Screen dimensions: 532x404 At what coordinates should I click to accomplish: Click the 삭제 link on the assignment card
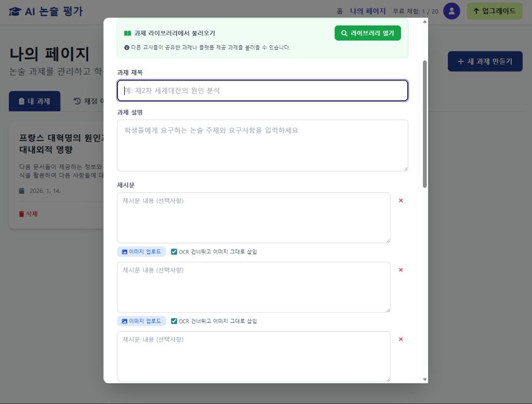pos(27,214)
